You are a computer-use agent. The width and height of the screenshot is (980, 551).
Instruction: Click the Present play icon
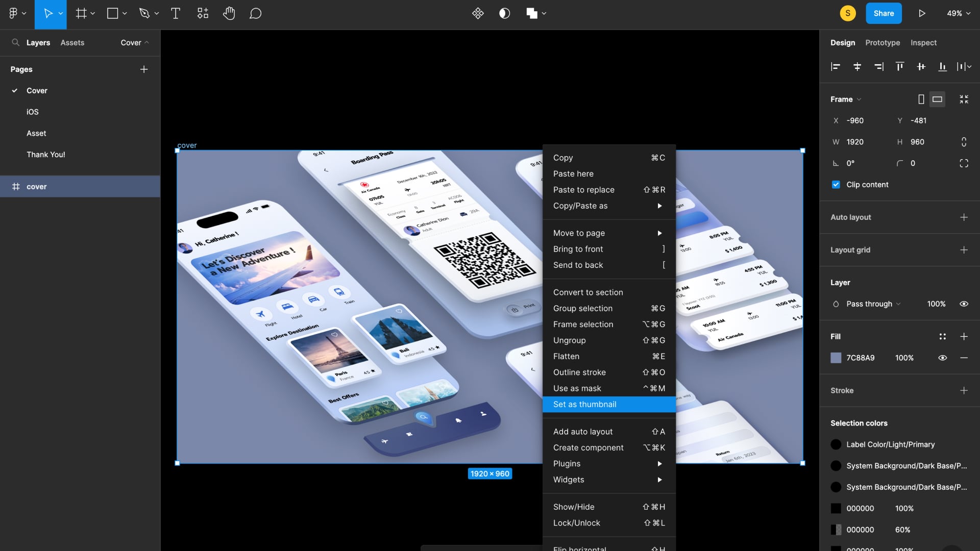point(922,13)
